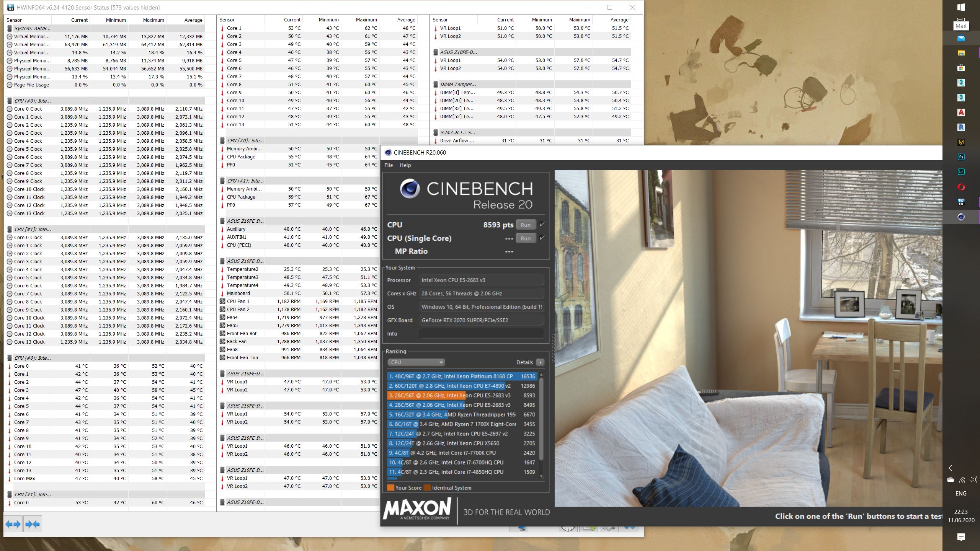Switch to HWiNFO in the taskbar
The width and height of the screenshot is (980, 551).
pyautogui.click(x=961, y=202)
